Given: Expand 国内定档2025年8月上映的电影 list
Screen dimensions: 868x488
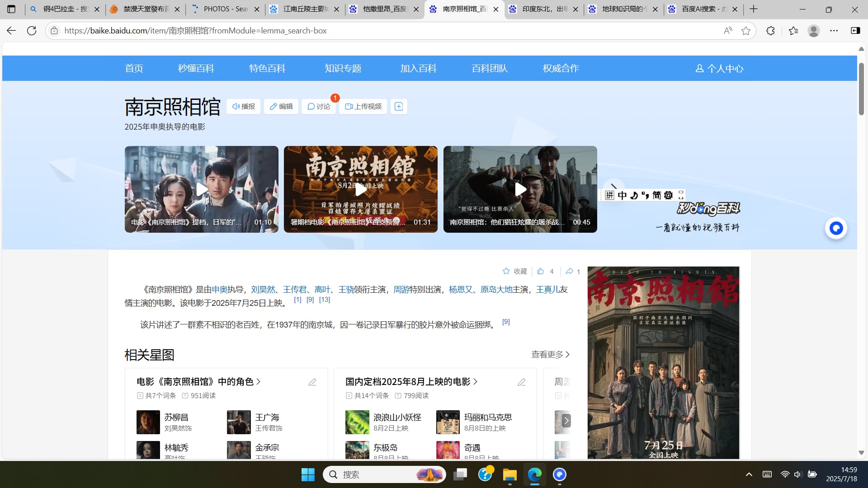Looking at the screenshot, I should [x=411, y=382].
